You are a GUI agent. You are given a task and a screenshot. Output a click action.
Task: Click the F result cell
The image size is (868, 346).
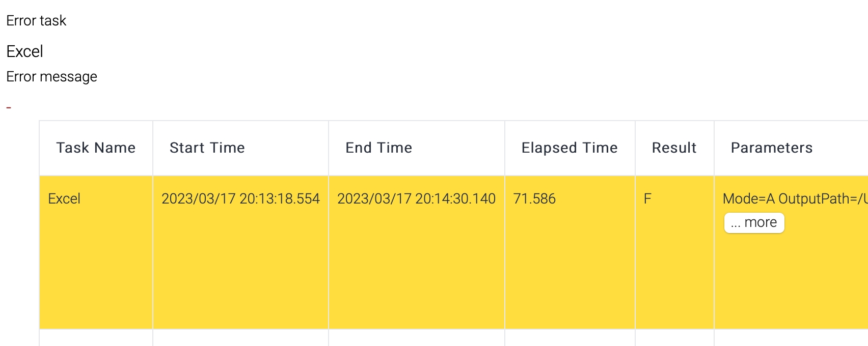click(x=647, y=199)
